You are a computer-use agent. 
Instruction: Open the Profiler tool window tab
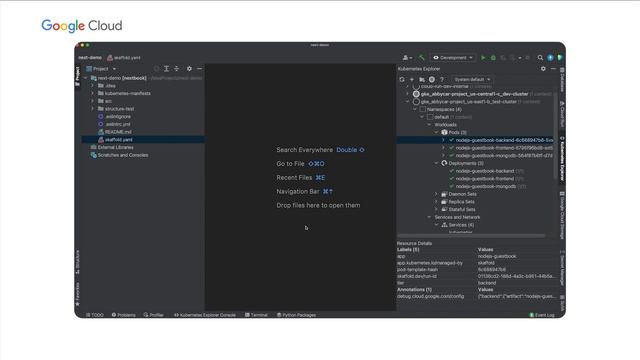coord(153,315)
